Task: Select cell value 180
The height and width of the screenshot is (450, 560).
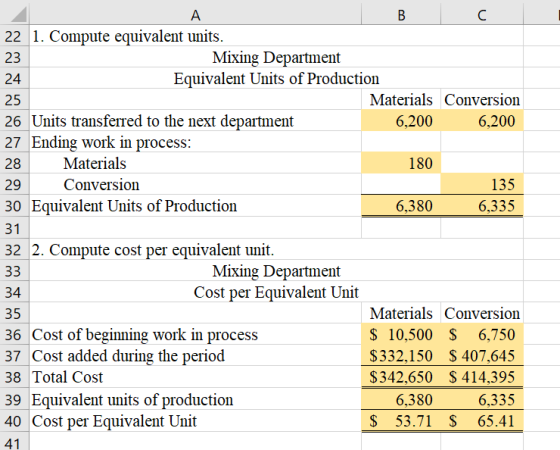Action: (401, 164)
